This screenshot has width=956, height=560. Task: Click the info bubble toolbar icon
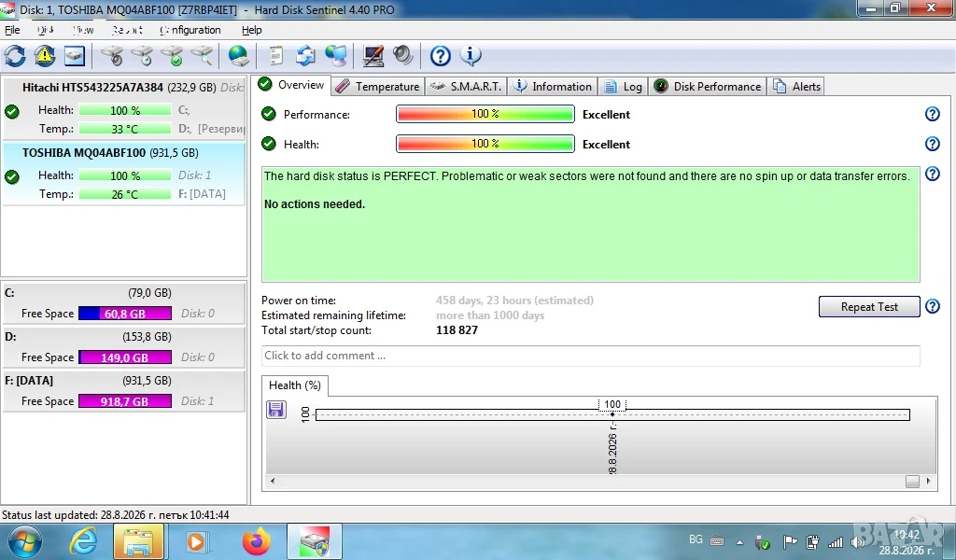(471, 56)
